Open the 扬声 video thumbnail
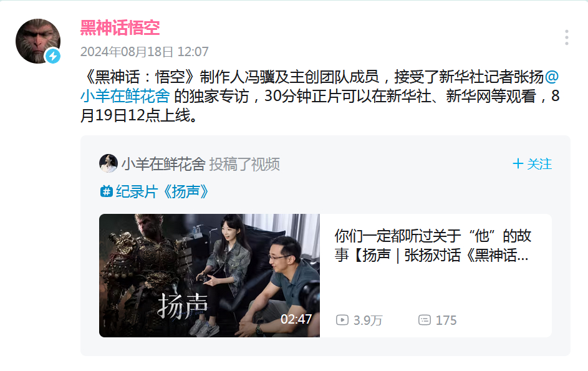 pyautogui.click(x=210, y=276)
